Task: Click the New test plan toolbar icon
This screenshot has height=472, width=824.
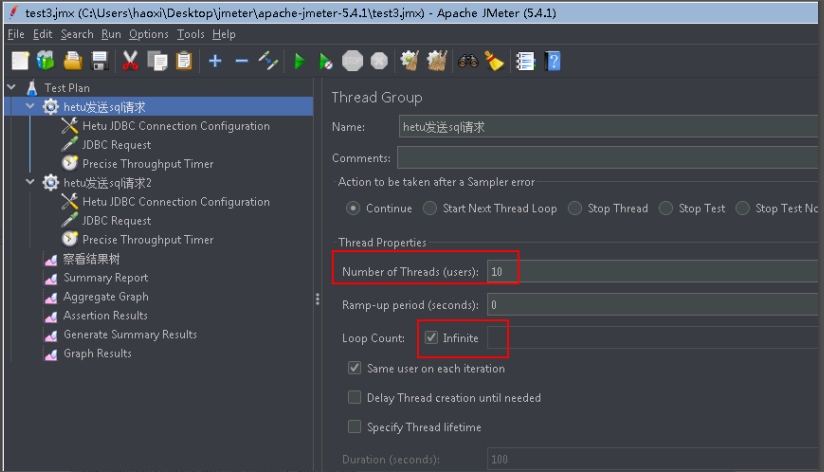Action: click(20, 61)
